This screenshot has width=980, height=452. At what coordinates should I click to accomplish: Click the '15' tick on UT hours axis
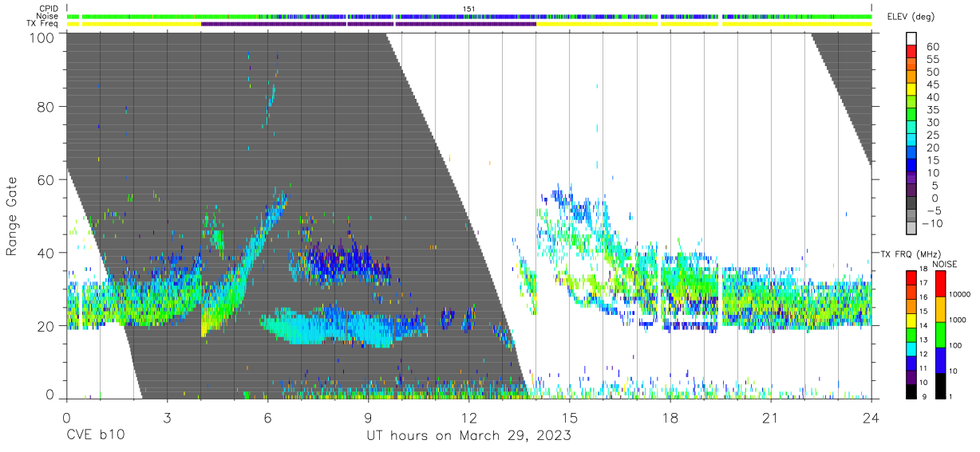569,418
